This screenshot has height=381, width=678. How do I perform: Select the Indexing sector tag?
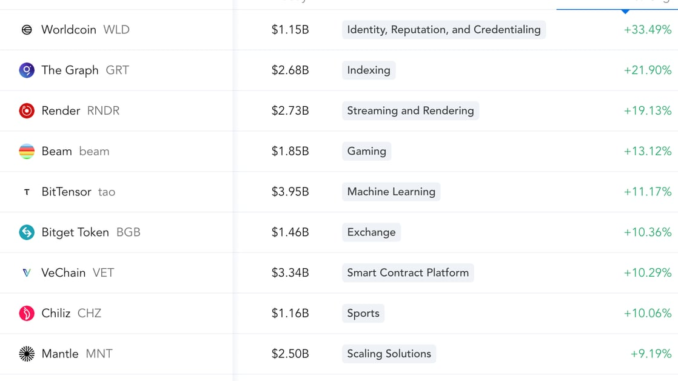368,70
